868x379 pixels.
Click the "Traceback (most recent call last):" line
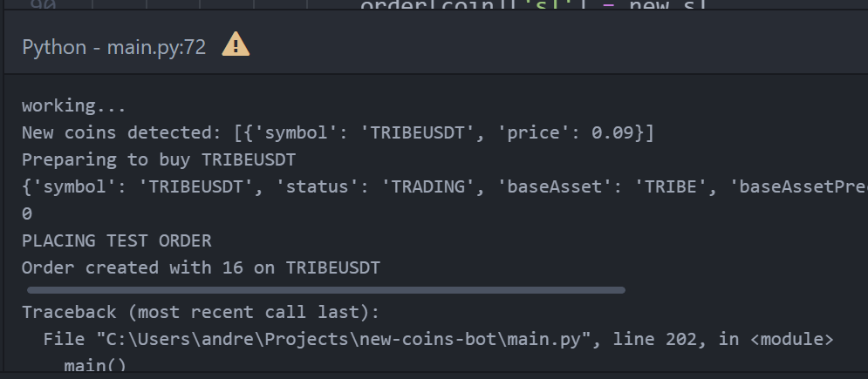pos(201,312)
